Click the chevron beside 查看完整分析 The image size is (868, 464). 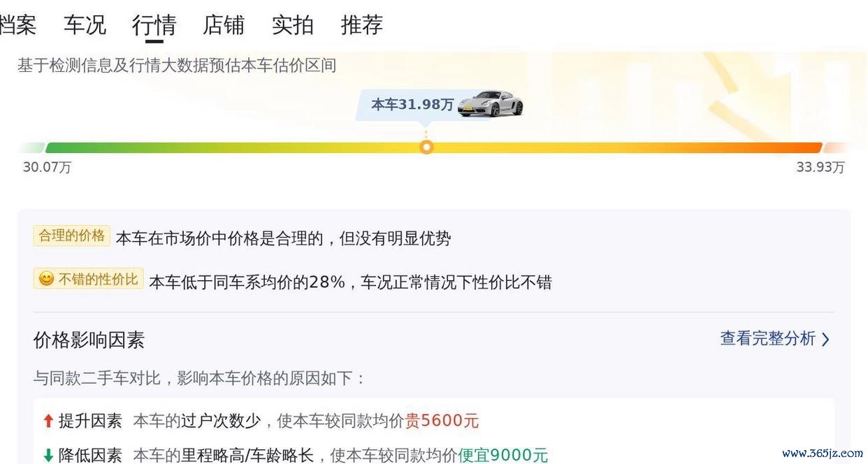point(825,340)
